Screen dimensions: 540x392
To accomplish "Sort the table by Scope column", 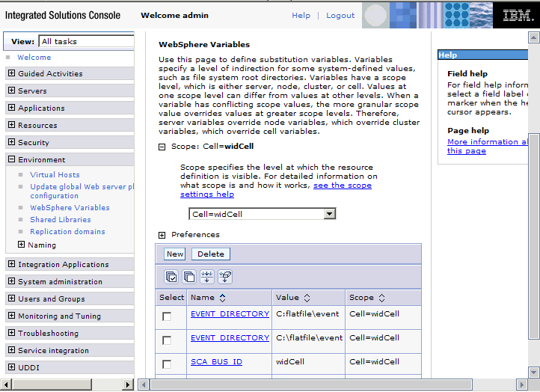I will 381,298.
